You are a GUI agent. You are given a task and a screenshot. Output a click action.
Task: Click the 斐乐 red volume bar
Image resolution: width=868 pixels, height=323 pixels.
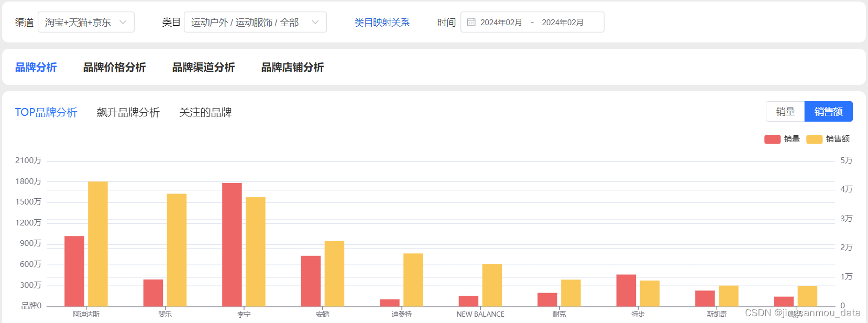pos(153,293)
